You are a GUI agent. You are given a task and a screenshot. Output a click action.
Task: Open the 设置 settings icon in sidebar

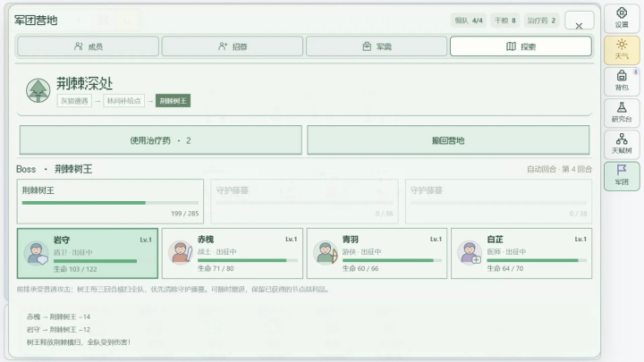[x=622, y=19]
